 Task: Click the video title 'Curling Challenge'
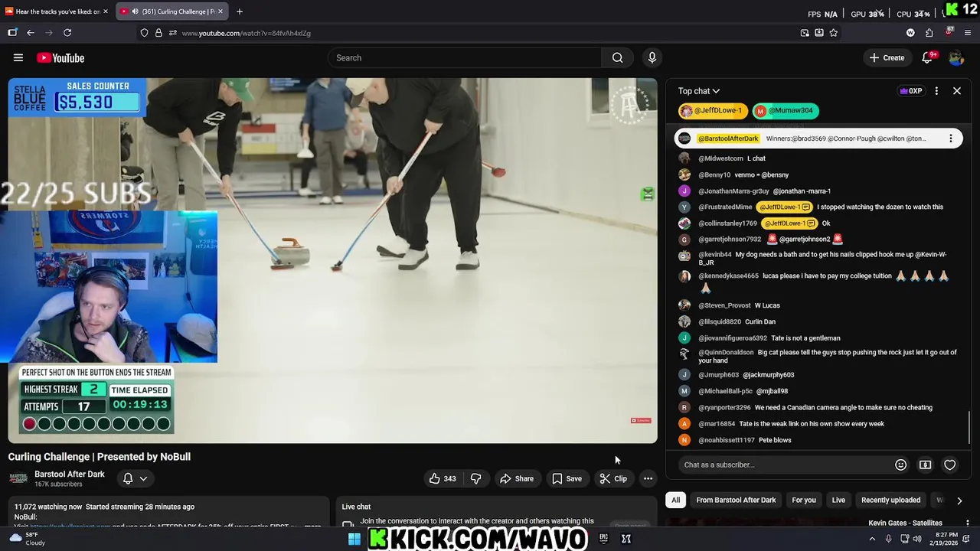[x=99, y=457]
